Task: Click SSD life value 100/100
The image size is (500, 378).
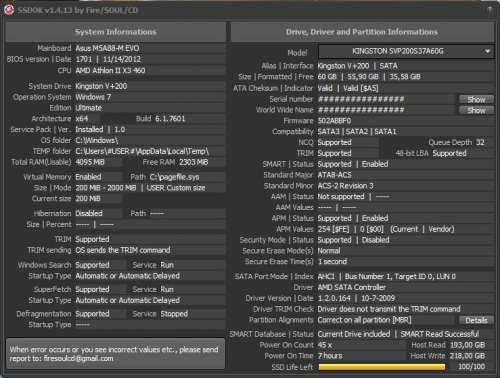Action: [471, 367]
